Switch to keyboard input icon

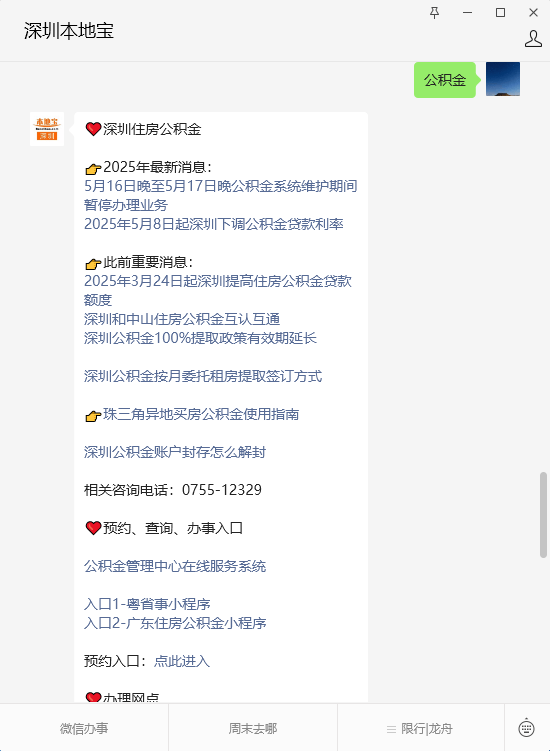527,728
